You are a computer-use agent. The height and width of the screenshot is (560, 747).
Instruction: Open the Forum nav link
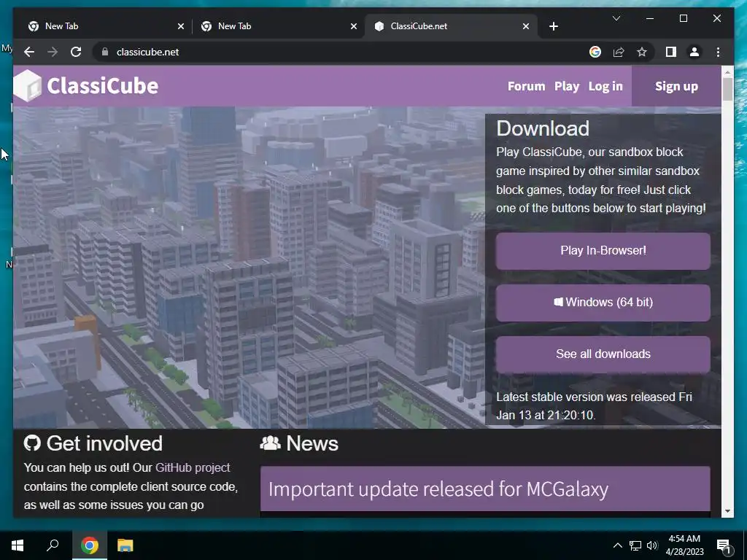pos(526,86)
